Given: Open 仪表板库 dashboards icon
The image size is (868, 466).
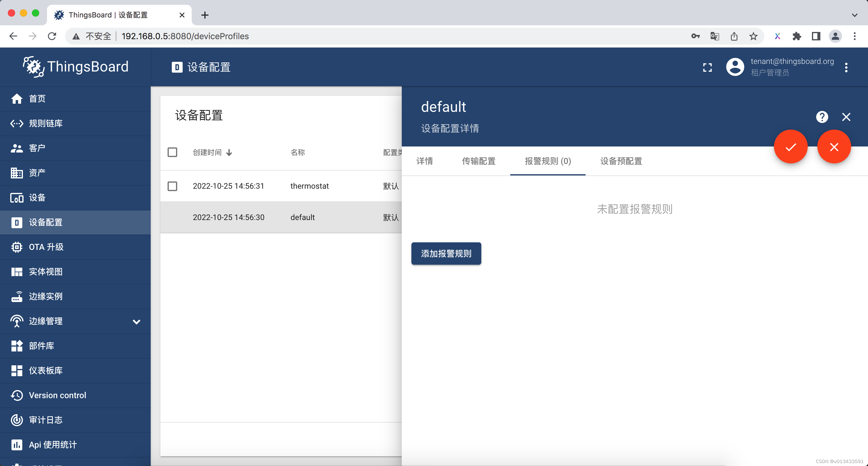Looking at the screenshot, I should 17,371.
